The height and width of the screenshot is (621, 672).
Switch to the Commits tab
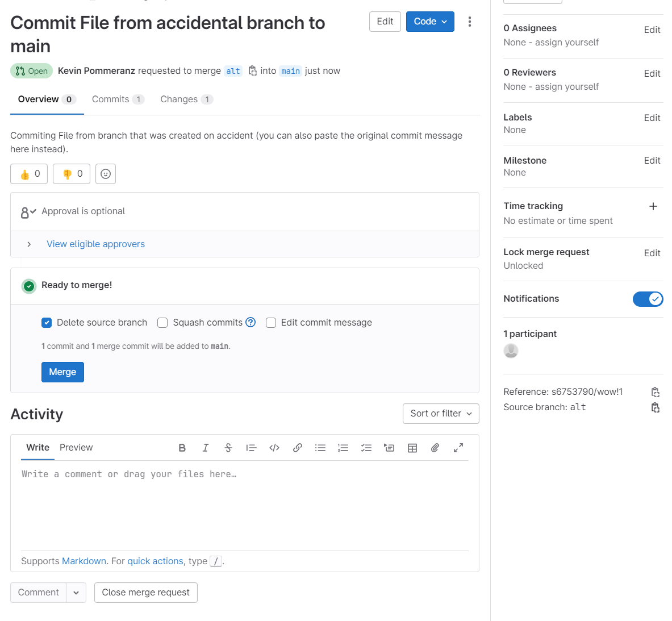[x=118, y=99]
